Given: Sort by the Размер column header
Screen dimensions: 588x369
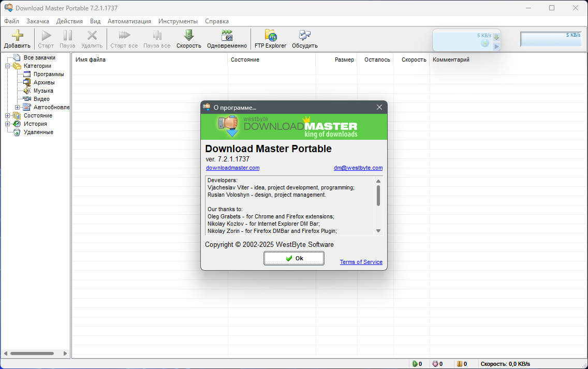Looking at the screenshot, I should point(336,60).
